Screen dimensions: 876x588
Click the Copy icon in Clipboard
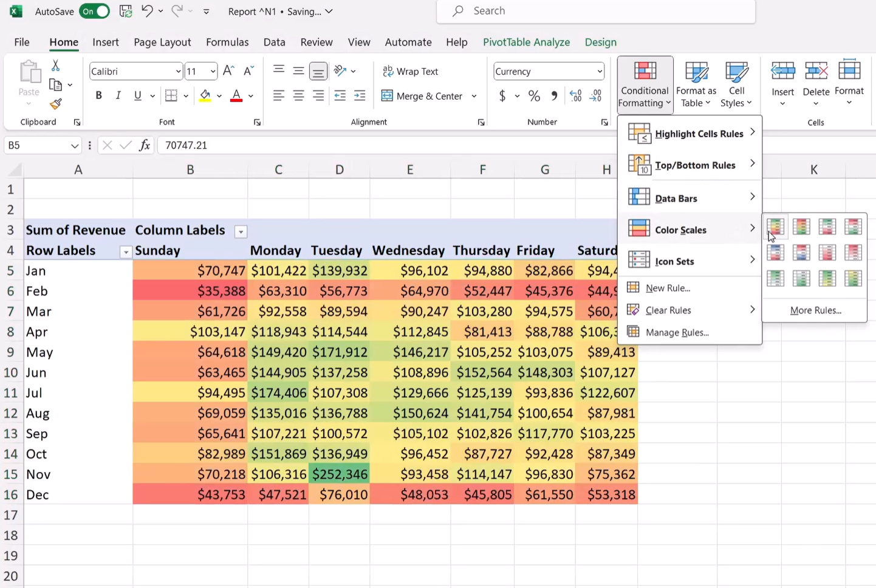tap(55, 84)
